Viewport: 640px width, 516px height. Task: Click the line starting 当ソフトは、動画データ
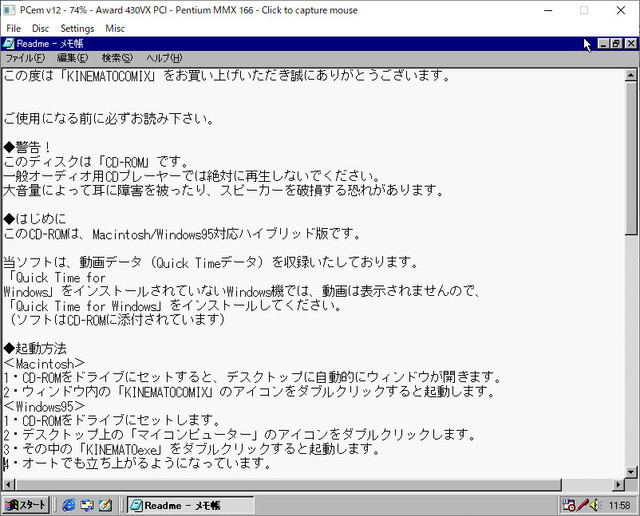click(x=211, y=262)
